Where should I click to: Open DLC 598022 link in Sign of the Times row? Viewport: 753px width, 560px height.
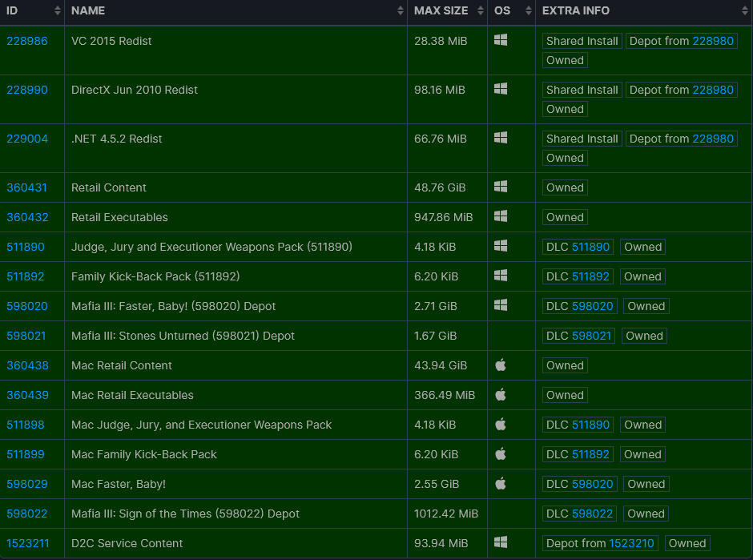click(593, 514)
